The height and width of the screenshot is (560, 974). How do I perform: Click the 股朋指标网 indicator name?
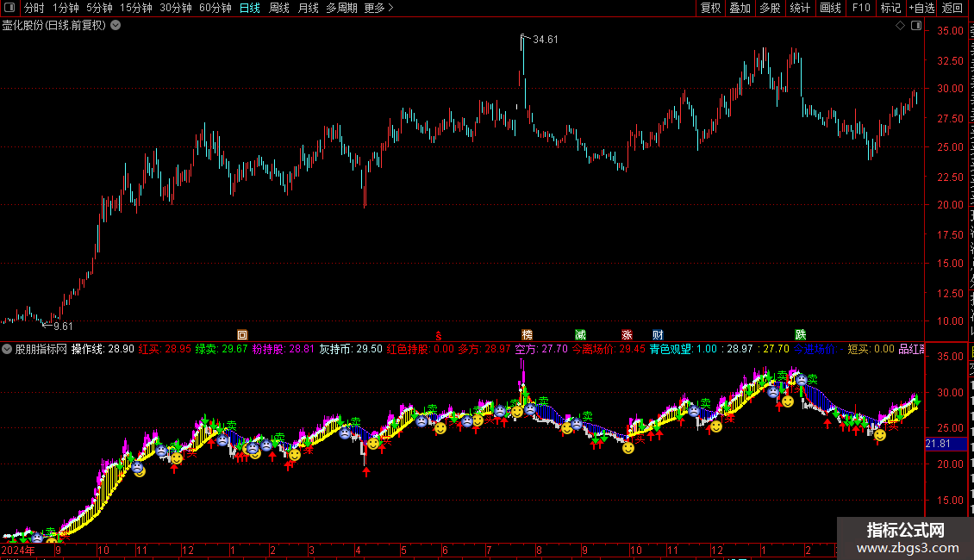click(41, 349)
